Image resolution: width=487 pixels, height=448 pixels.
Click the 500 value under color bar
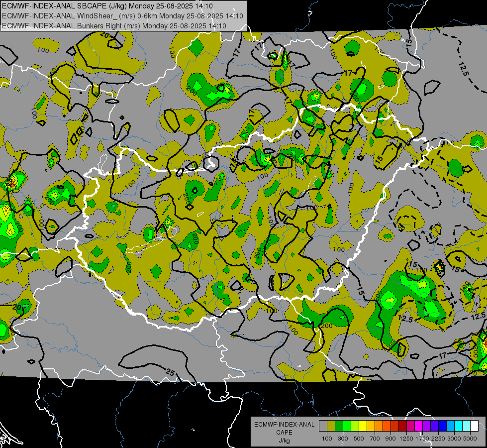pos(359,439)
